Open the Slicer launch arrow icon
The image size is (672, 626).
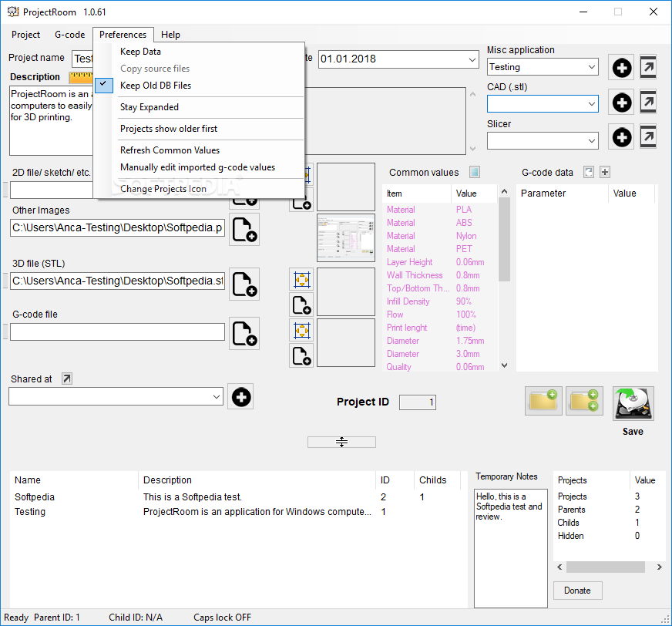tap(648, 136)
